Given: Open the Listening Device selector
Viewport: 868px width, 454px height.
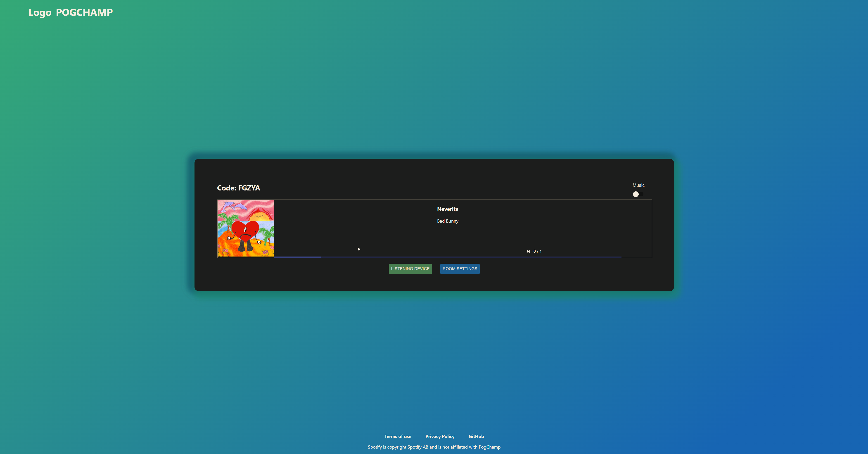Looking at the screenshot, I should click(x=410, y=269).
